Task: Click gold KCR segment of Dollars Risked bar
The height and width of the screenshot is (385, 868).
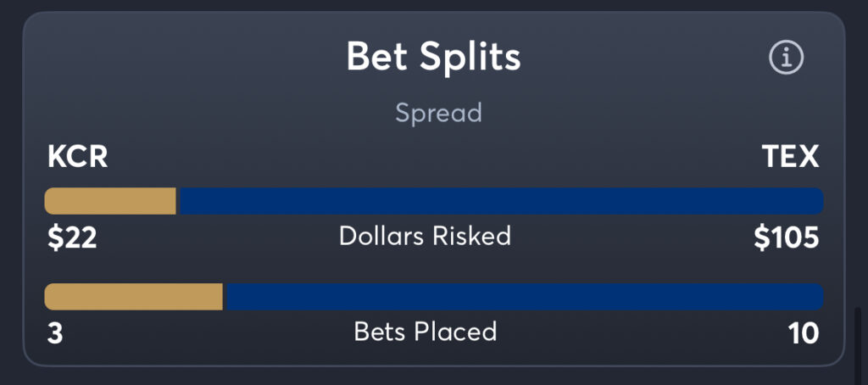Action: (x=110, y=201)
